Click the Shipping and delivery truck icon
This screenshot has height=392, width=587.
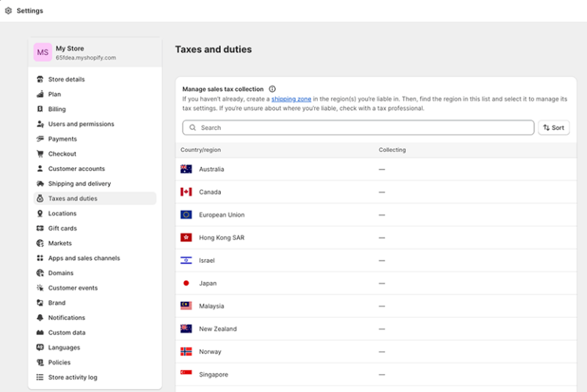(41, 183)
